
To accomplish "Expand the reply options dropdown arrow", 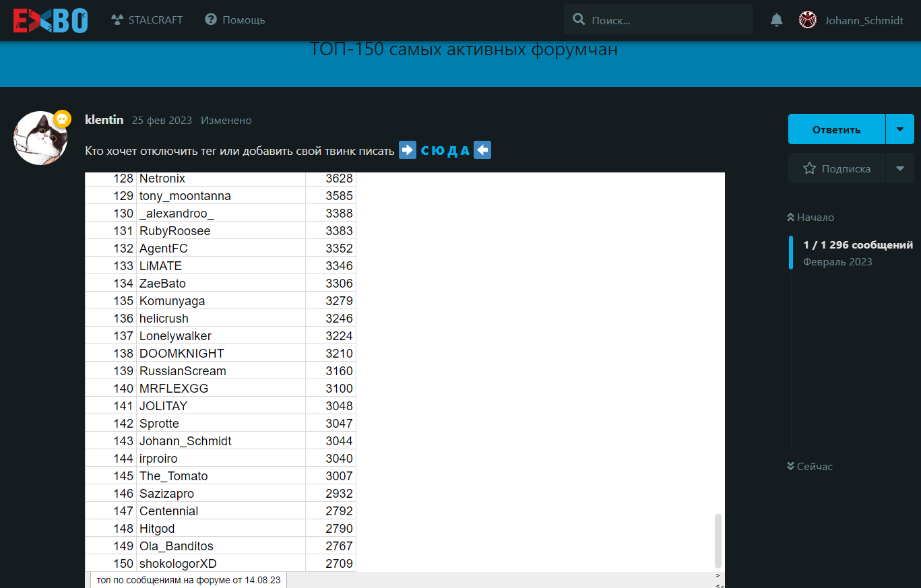I will click(900, 129).
